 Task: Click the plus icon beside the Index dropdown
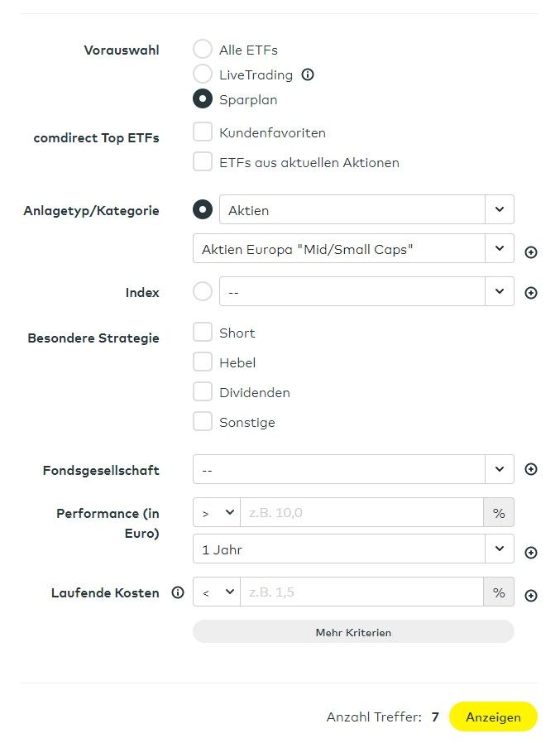pos(531,293)
